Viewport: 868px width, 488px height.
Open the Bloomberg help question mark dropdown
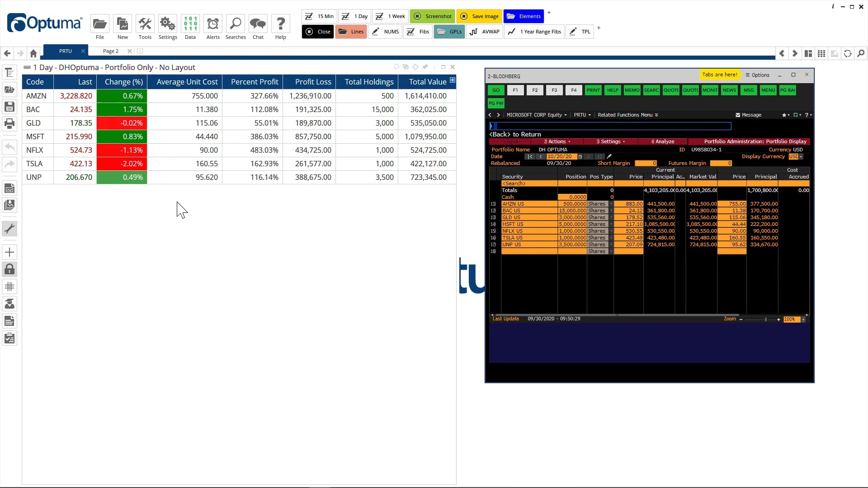click(808, 115)
